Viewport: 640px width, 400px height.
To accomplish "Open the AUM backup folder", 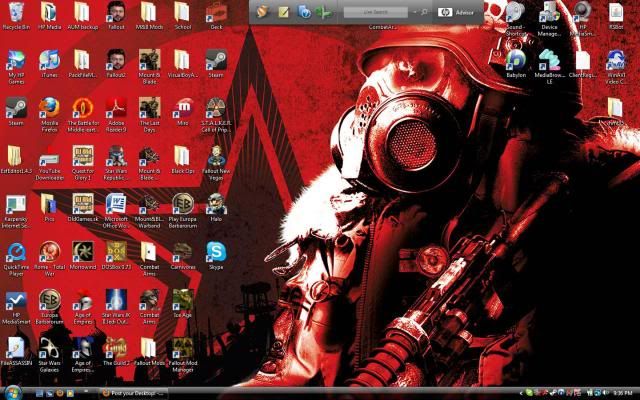I will point(82,16).
